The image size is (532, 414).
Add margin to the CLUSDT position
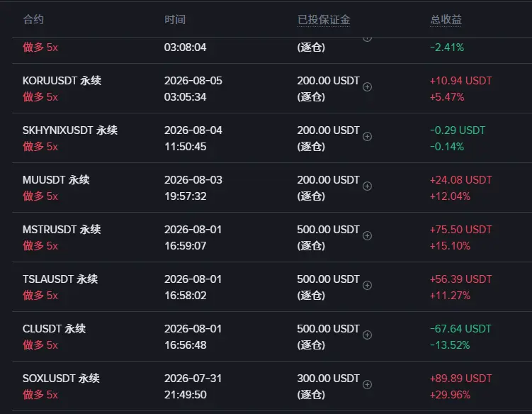tap(367, 335)
